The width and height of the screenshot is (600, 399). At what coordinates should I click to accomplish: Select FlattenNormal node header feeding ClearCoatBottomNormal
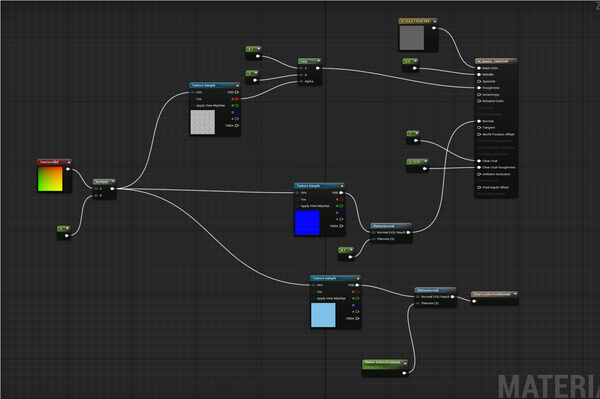click(x=435, y=290)
